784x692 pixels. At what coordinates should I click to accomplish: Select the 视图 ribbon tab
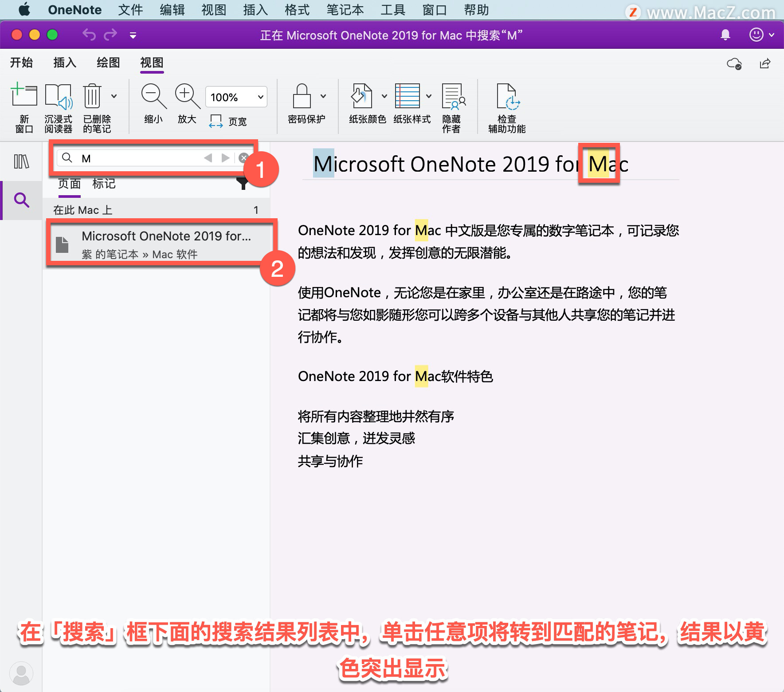pyautogui.click(x=152, y=63)
